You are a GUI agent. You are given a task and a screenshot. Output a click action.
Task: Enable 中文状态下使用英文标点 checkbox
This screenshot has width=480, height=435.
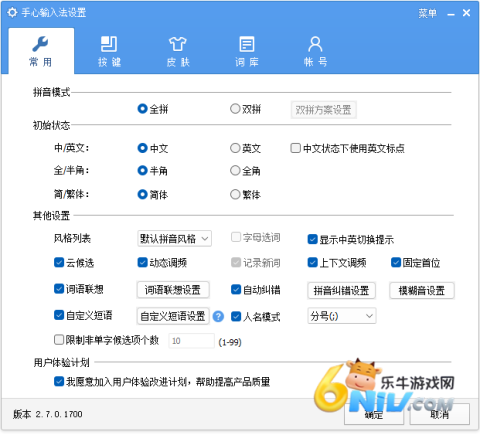coord(295,148)
